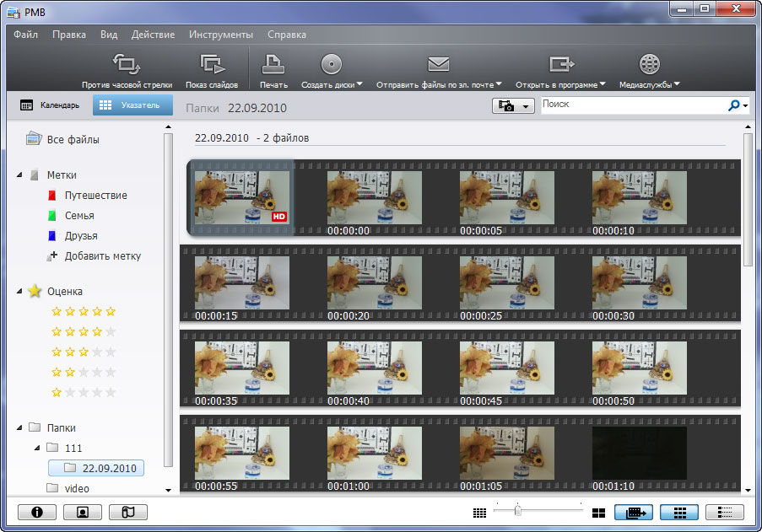The image size is (762, 532).
Task: Click the Все файлы icon
Action: [34, 139]
